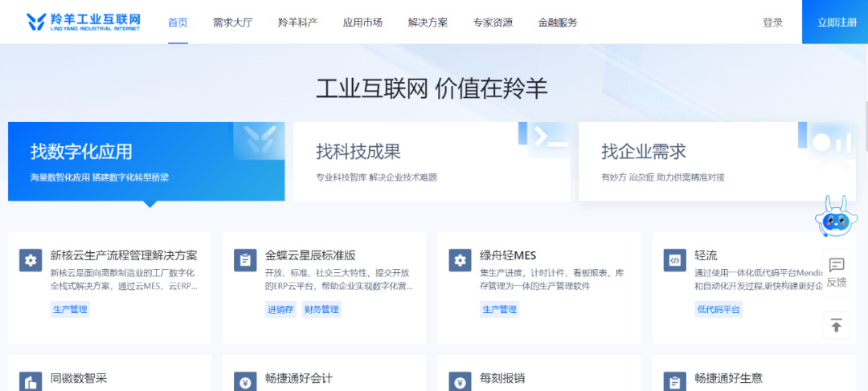Open 绿舟轻MES title

pos(508,255)
